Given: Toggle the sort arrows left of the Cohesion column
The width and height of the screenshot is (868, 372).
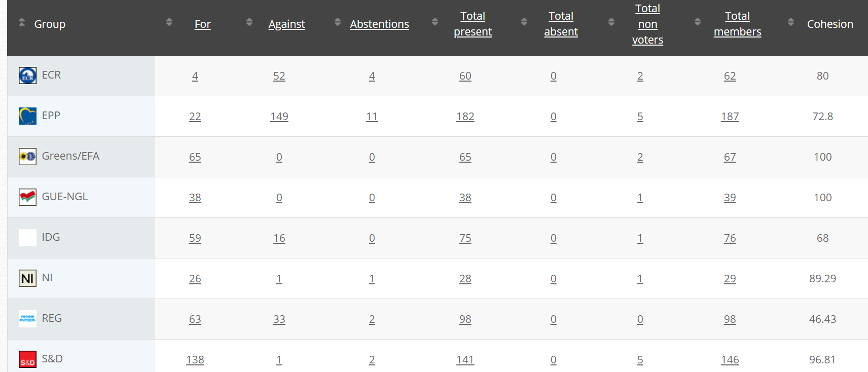Looking at the screenshot, I should (791, 22).
